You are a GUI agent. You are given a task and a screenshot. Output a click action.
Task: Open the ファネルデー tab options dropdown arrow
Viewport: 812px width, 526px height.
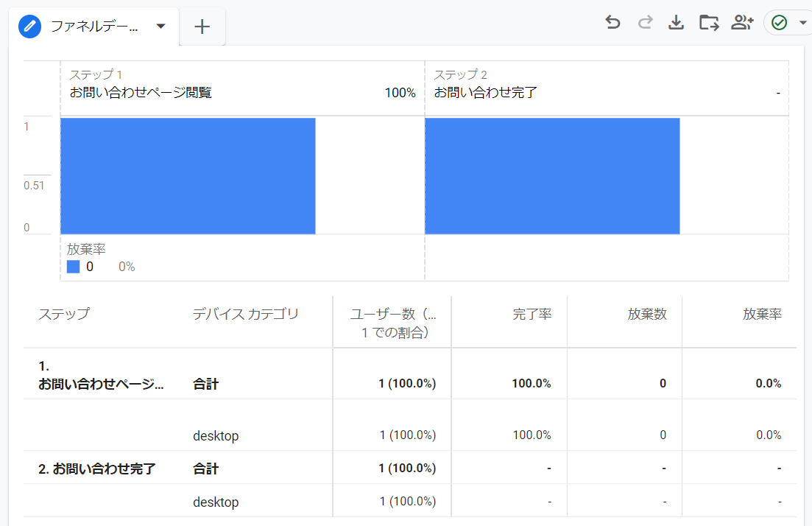(x=160, y=23)
